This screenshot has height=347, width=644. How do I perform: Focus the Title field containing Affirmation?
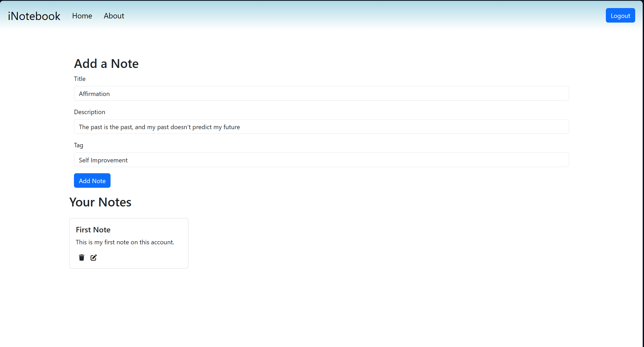pyautogui.click(x=321, y=94)
